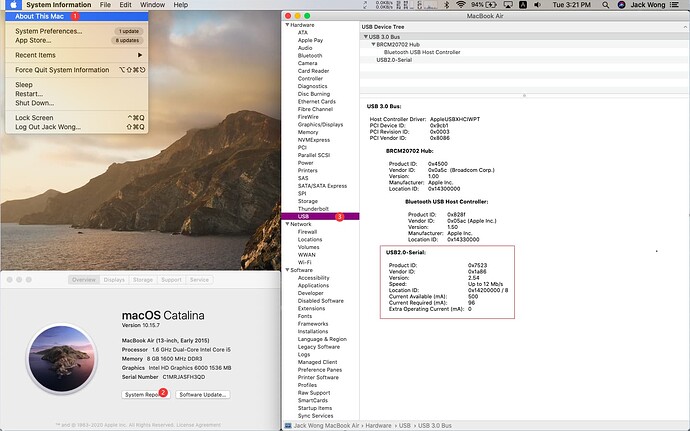Screen dimensions: 690x431
Task: Open the volume control icon
Action: [x=537, y=5]
